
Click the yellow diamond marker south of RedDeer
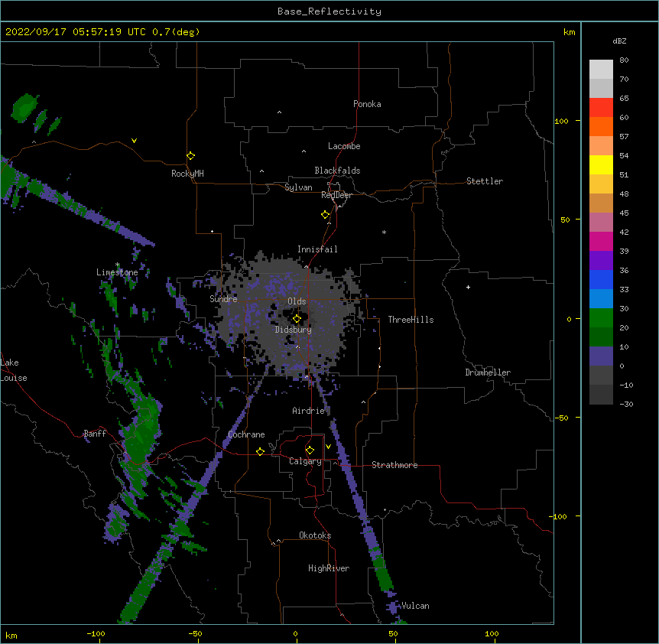tap(325, 215)
